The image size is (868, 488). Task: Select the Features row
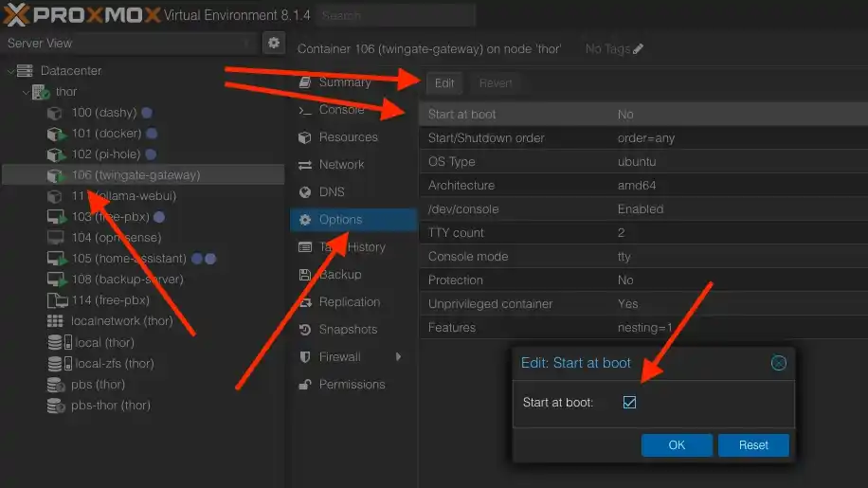(x=643, y=328)
